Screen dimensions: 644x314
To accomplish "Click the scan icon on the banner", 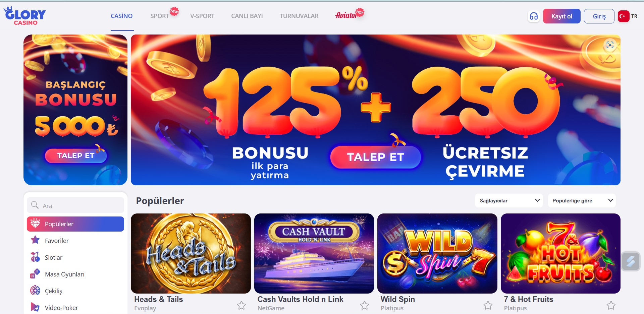I will click(610, 45).
